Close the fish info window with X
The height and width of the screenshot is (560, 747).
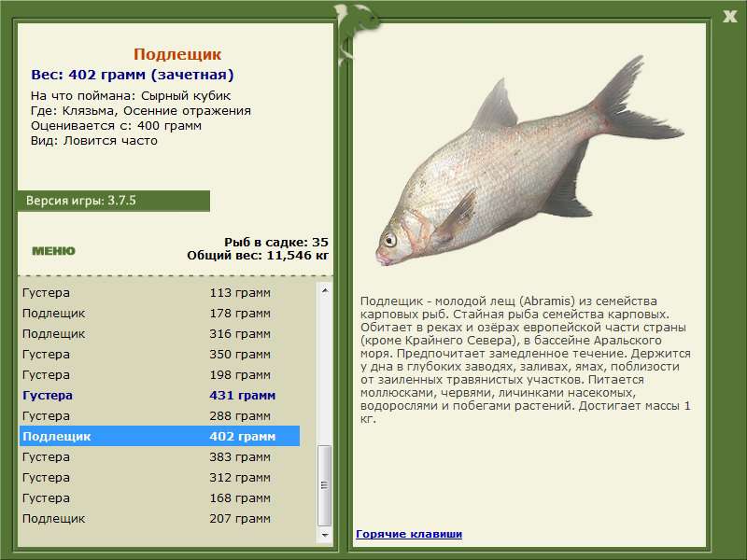coord(729,17)
